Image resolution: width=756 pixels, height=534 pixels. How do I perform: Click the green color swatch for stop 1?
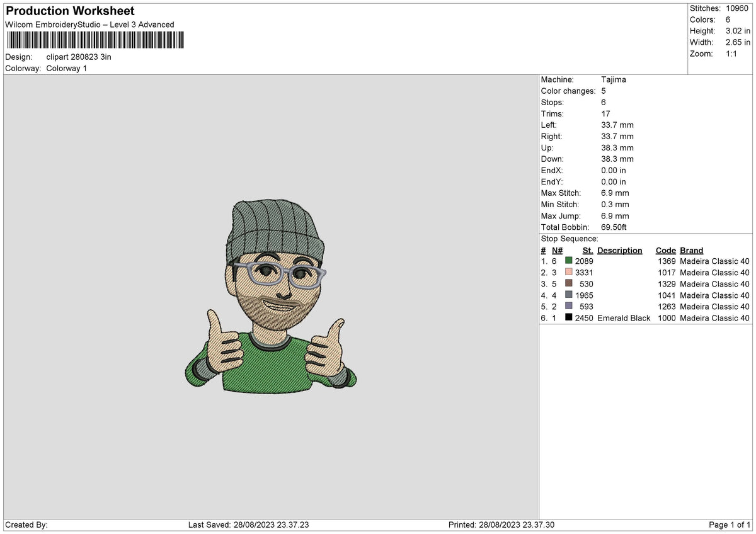pos(569,261)
